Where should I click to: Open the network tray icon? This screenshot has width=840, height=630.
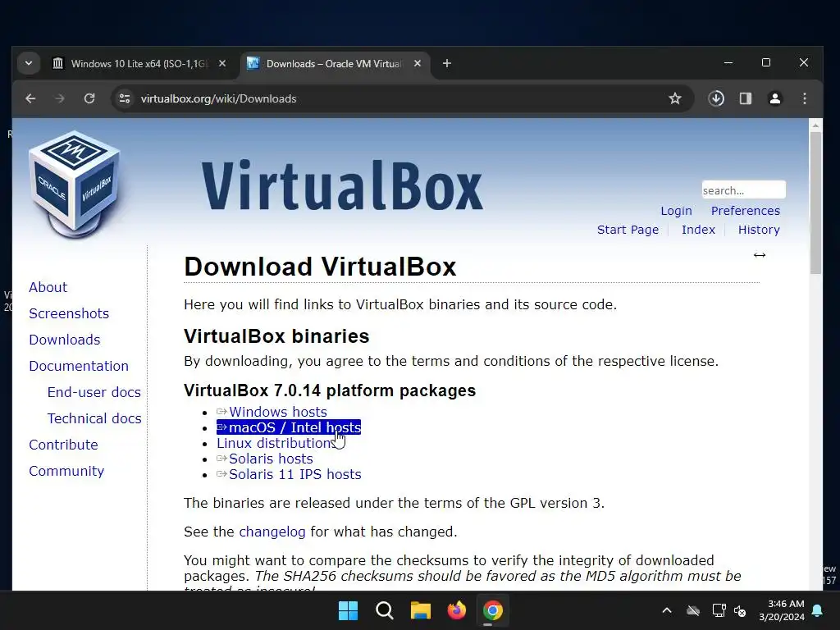(719, 610)
